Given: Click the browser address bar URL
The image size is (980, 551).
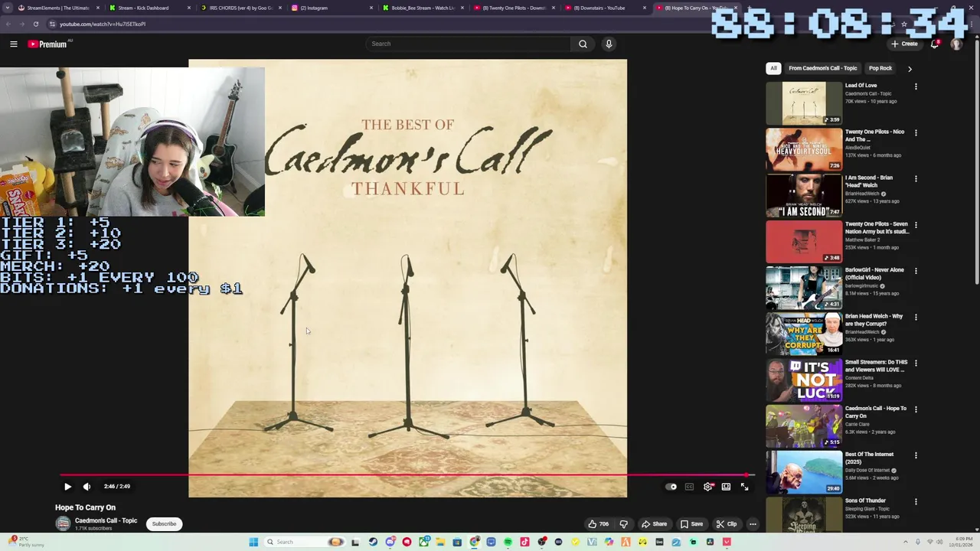Looking at the screenshot, I should pyautogui.click(x=103, y=24).
